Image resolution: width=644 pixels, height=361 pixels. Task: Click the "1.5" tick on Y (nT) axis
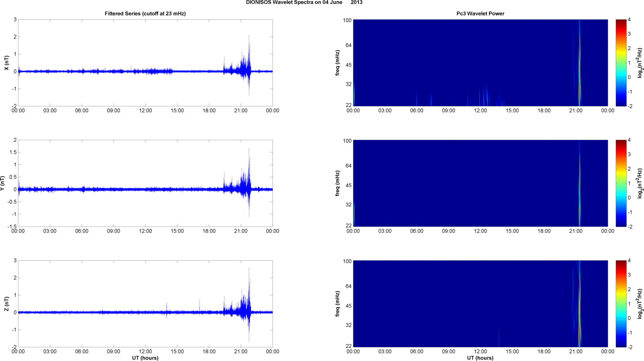[12, 152]
